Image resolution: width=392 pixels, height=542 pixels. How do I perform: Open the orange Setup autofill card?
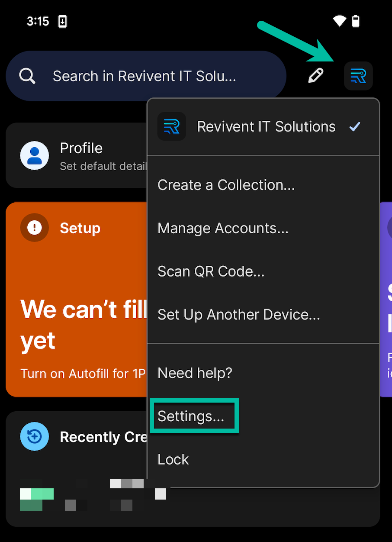point(77,300)
